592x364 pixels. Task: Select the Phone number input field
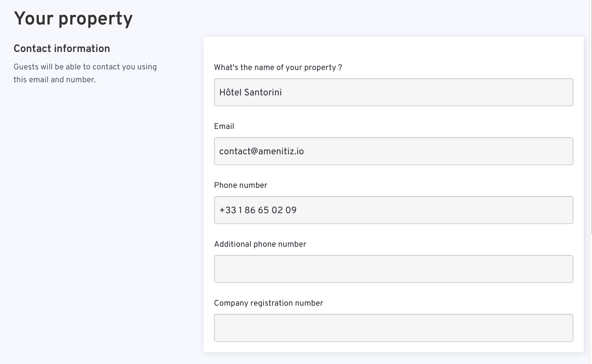393,210
